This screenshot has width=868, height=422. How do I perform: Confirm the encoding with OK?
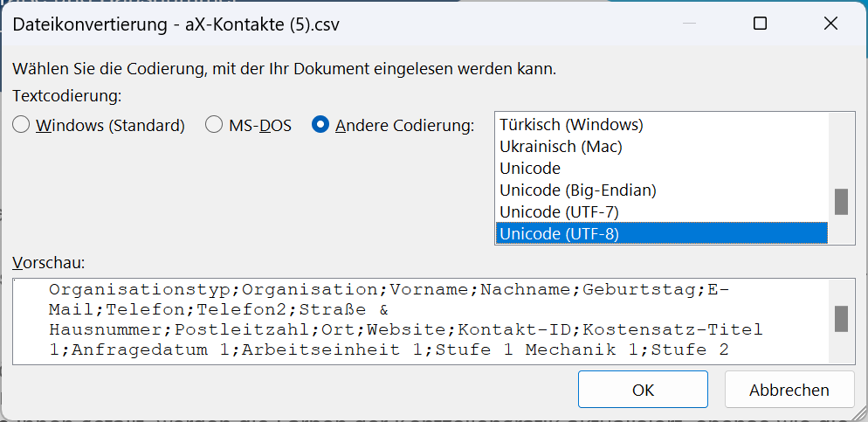pyautogui.click(x=643, y=390)
